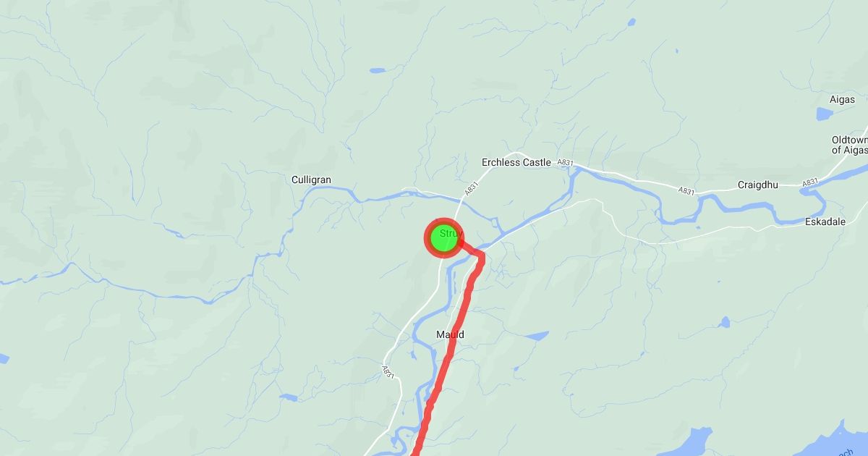Click the Craigdhu place label

click(x=757, y=185)
